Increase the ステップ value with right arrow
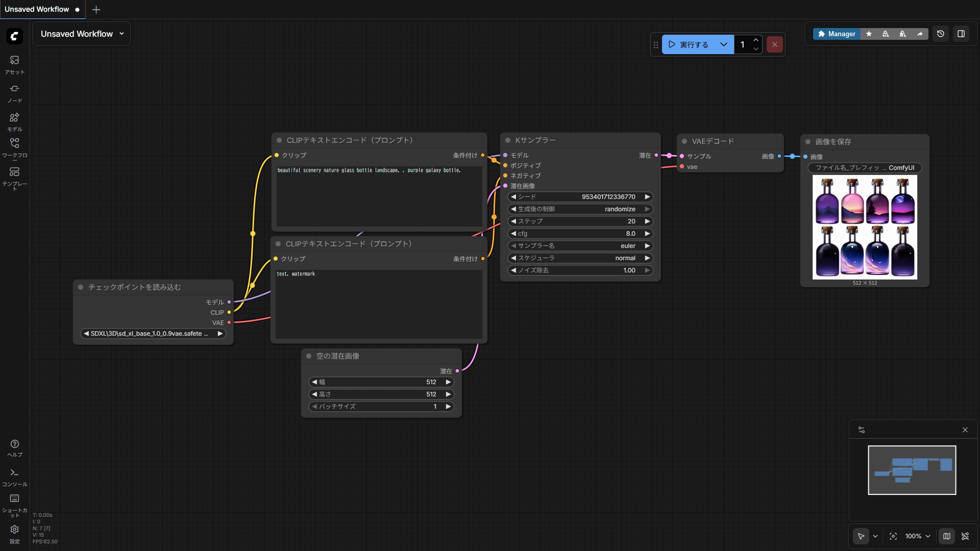 coord(647,221)
